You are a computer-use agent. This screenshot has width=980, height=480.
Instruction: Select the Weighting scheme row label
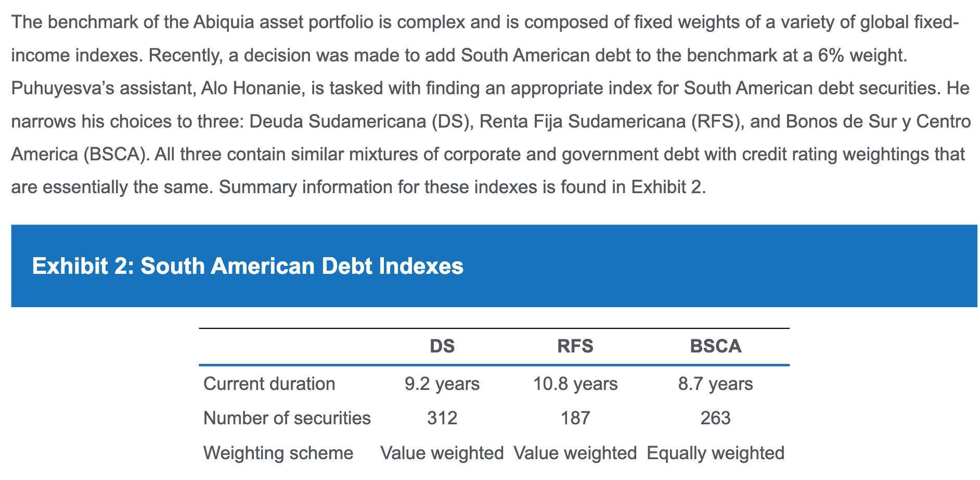pos(278,453)
